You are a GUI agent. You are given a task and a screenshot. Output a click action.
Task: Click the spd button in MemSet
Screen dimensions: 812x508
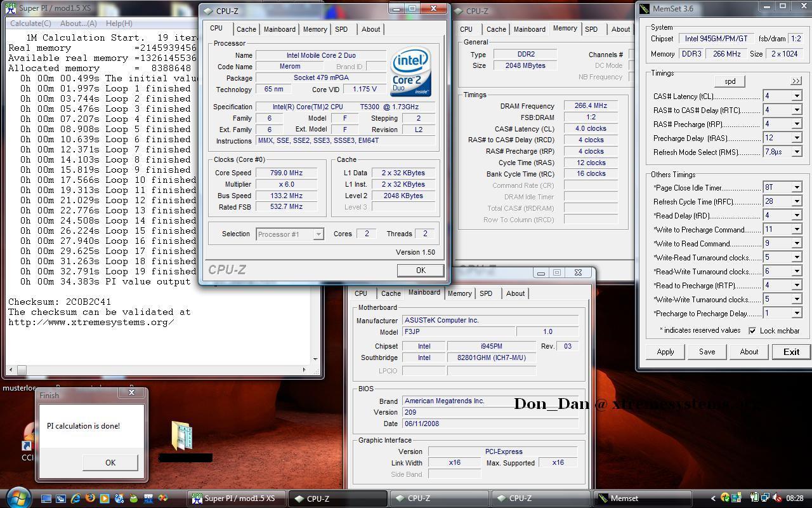pyautogui.click(x=730, y=81)
